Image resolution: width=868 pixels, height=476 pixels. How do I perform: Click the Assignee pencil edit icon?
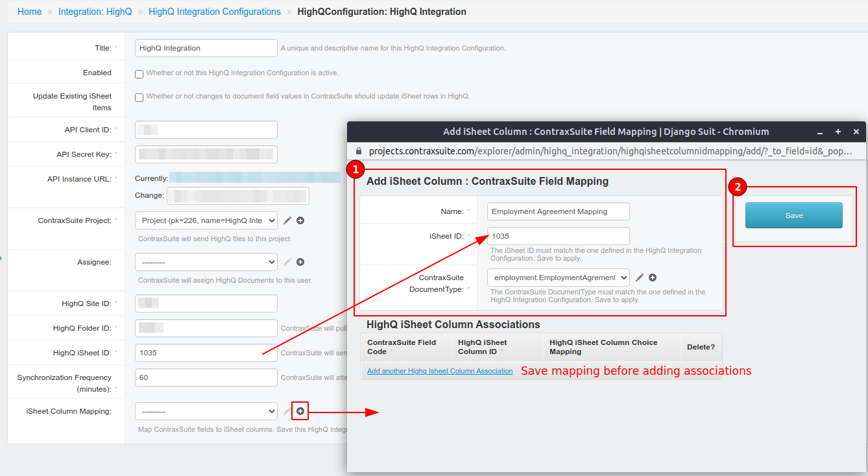pyautogui.click(x=287, y=262)
